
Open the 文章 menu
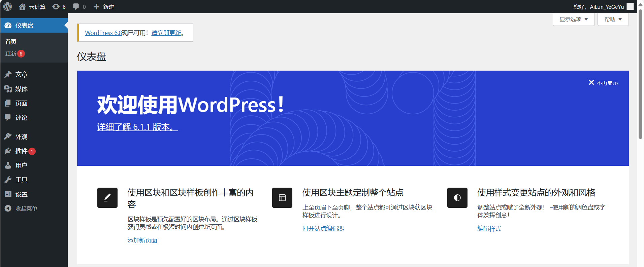tap(34, 74)
